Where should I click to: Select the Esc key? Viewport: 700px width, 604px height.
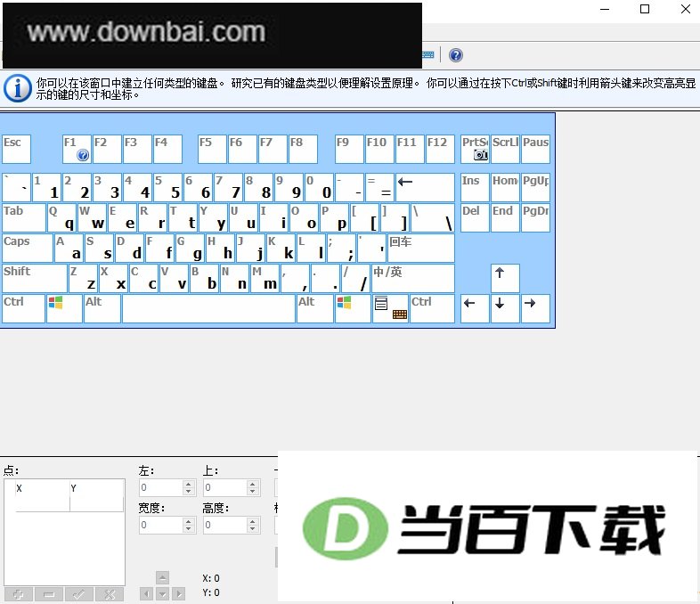pos(17,149)
